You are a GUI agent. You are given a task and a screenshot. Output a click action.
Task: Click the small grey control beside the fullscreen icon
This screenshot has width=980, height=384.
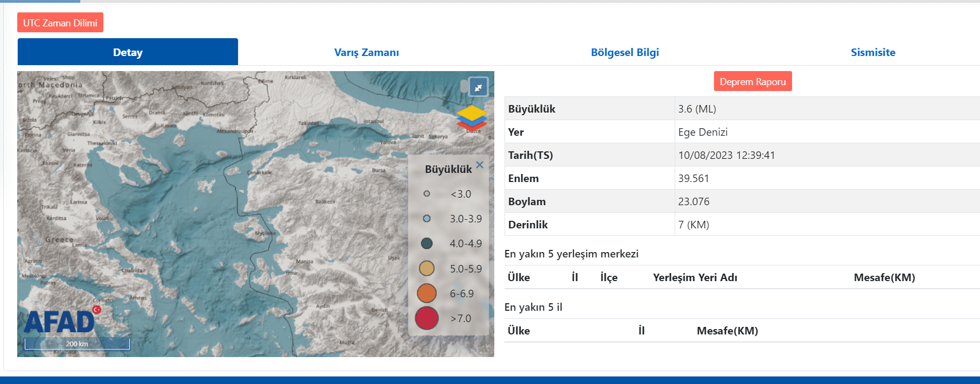click(x=464, y=86)
